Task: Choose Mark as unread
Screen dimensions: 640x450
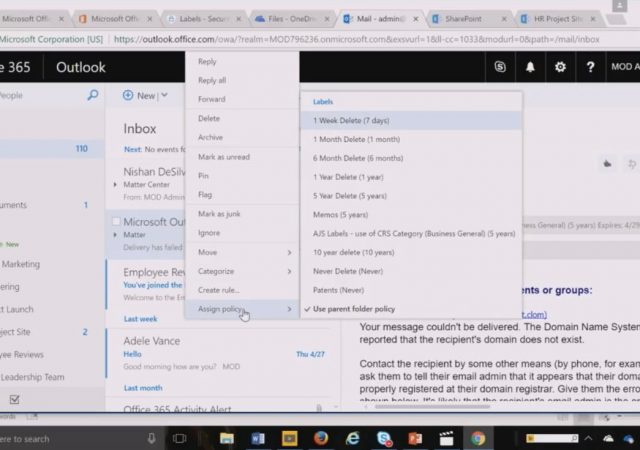Action: coord(242,157)
